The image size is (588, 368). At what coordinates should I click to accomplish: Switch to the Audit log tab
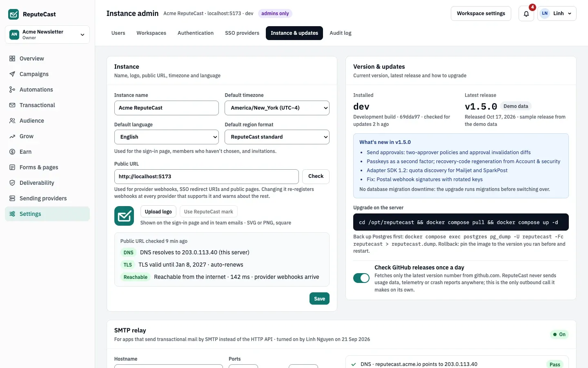coord(341,33)
